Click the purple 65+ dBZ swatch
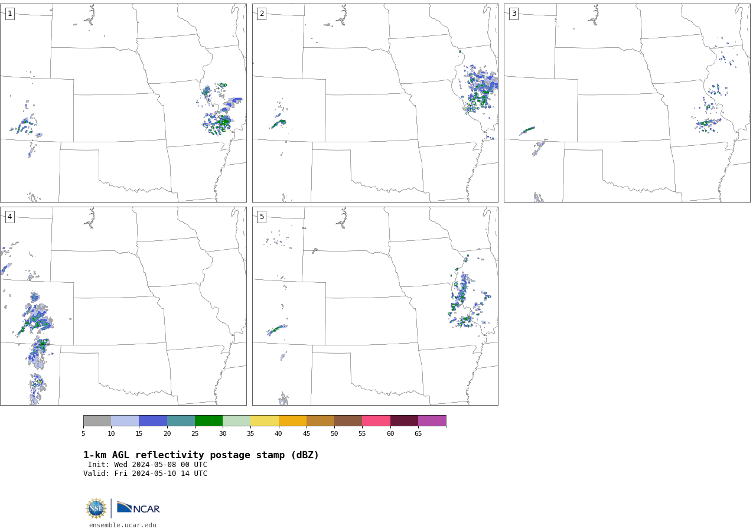This screenshot has height=532, width=756. (432, 420)
